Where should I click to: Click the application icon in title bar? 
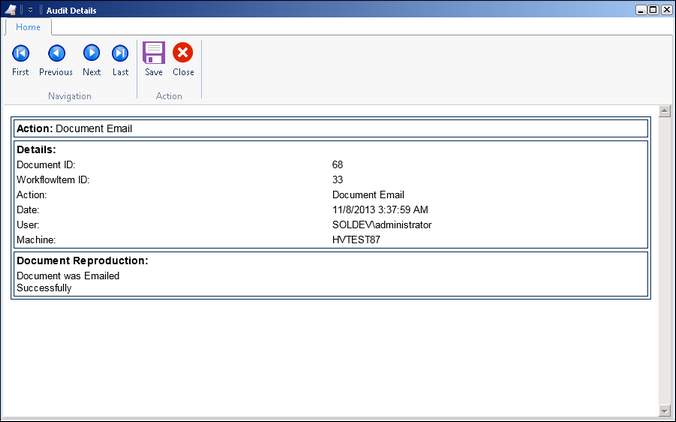(11, 9)
